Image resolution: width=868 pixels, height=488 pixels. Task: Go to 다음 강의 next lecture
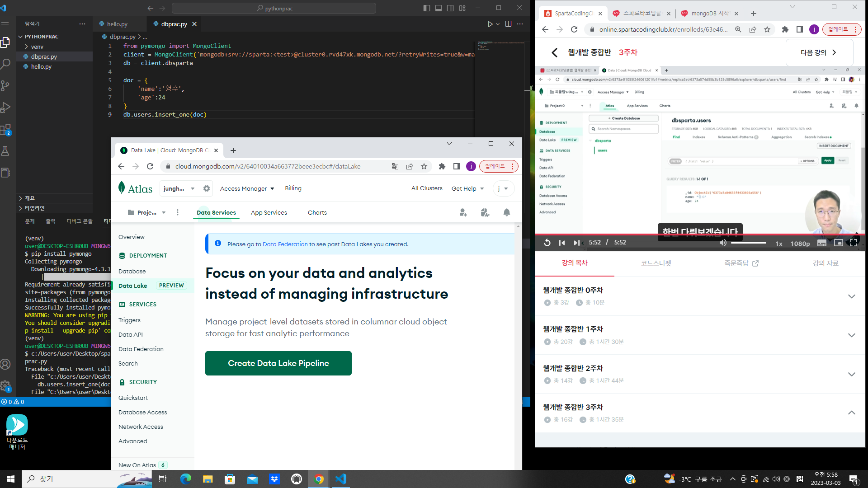pyautogui.click(x=819, y=52)
